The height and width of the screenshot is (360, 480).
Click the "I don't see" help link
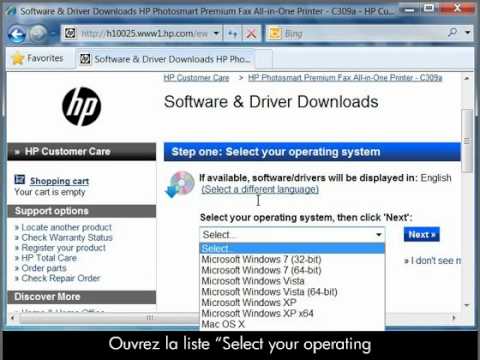coord(433,261)
